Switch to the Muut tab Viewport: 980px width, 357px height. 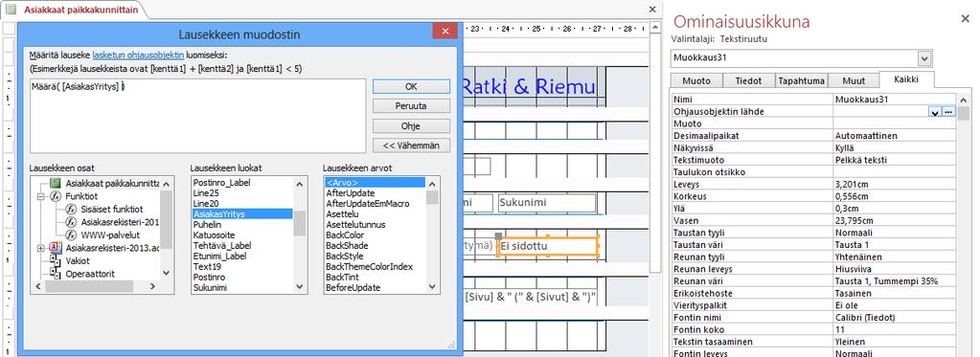tap(854, 80)
